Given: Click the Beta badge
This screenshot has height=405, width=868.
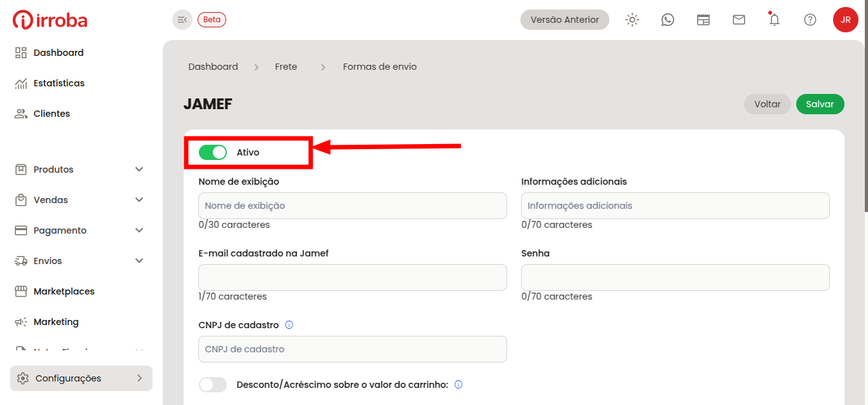Looking at the screenshot, I should coord(212,20).
